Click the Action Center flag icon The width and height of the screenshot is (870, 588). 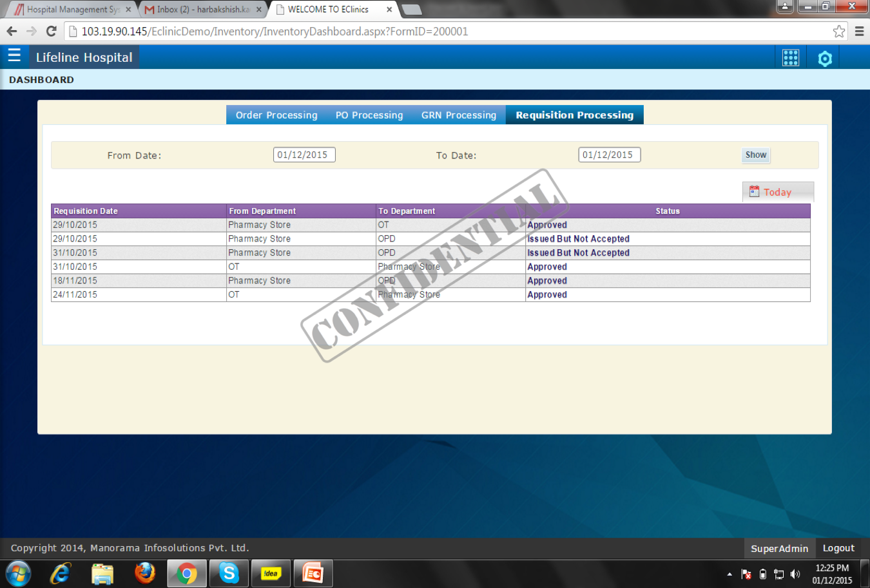click(x=746, y=574)
